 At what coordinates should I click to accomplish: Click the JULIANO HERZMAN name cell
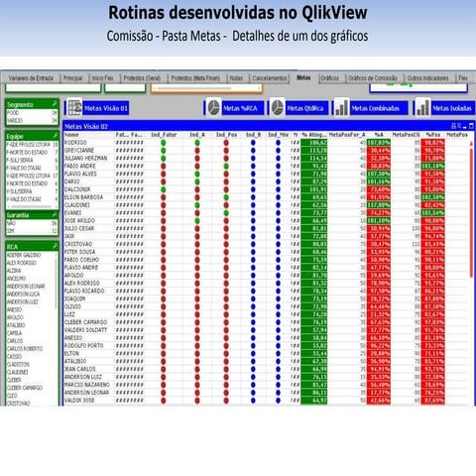point(85,158)
